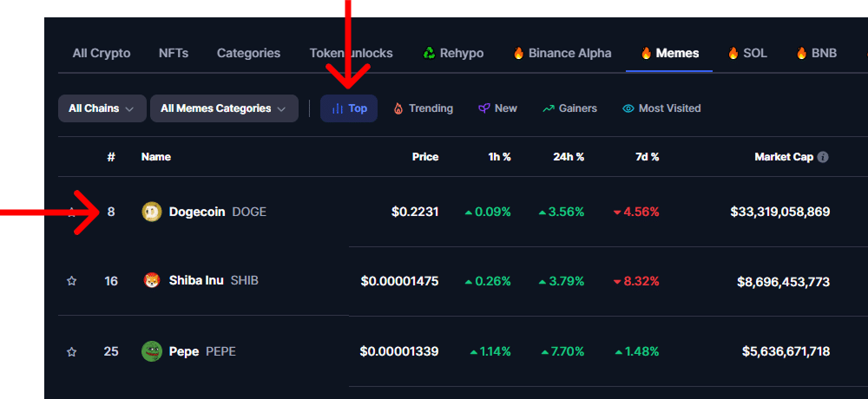Viewport: 868px width, 399px height.
Task: Toggle the watchlist star for Shiba Inu
Action: 71,281
